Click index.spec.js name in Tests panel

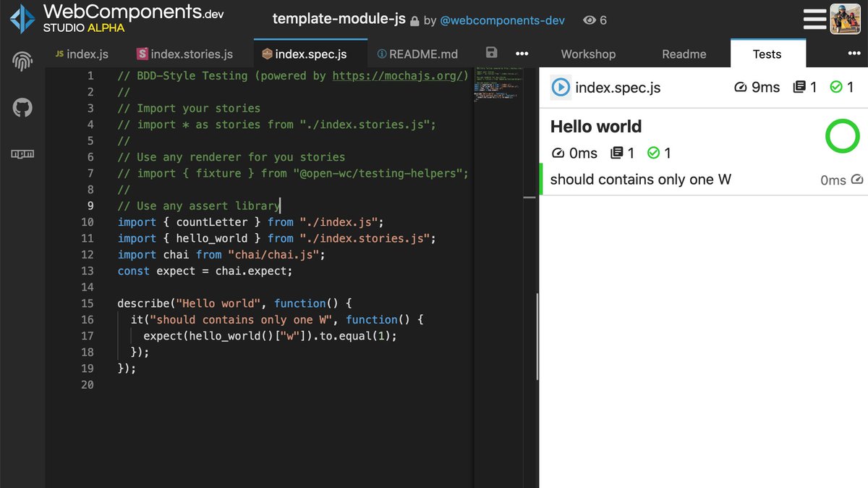click(x=618, y=88)
